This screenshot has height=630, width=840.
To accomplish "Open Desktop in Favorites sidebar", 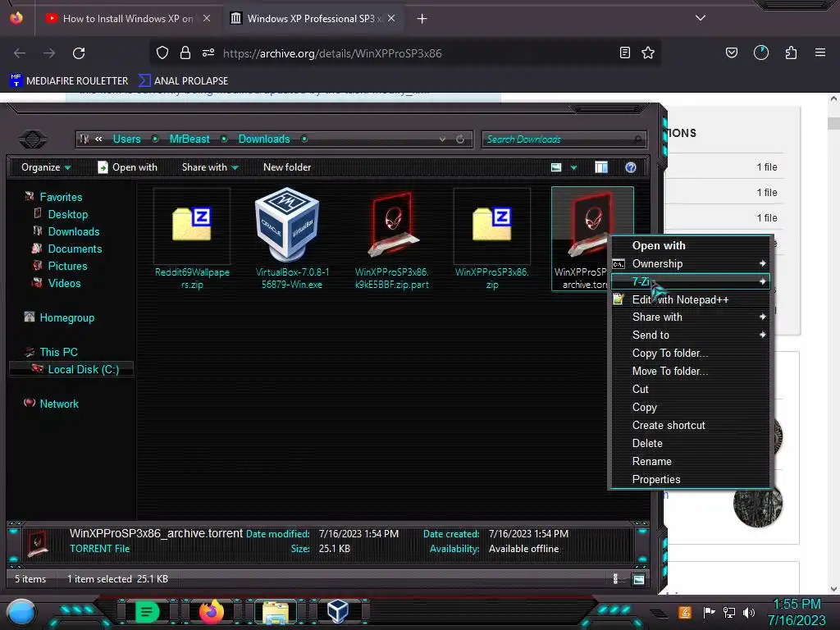I will pos(68,214).
